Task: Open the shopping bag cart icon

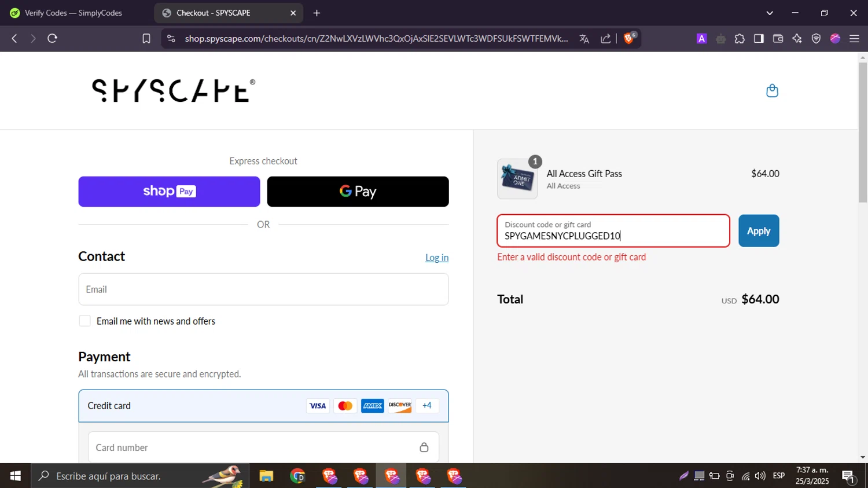Action: point(772,91)
